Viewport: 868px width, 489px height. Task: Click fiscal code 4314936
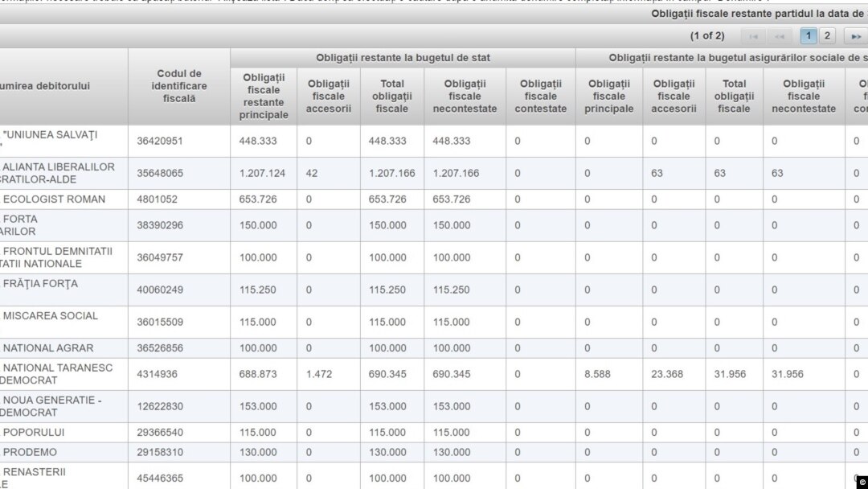158,374
